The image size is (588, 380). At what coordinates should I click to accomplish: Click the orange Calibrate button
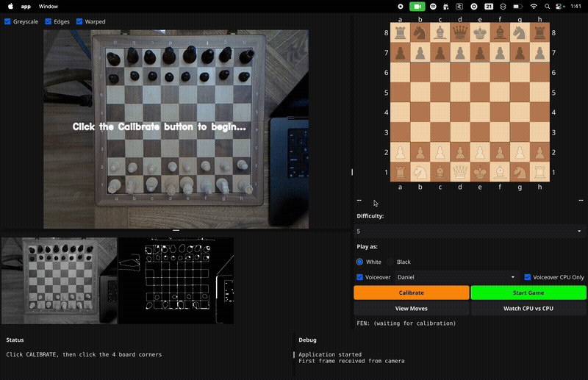click(x=412, y=293)
